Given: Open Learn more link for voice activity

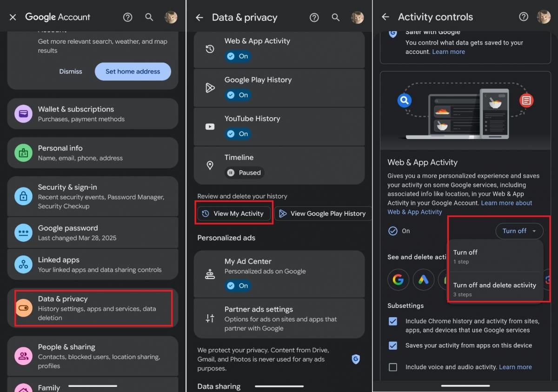Looking at the screenshot, I should (515, 367).
